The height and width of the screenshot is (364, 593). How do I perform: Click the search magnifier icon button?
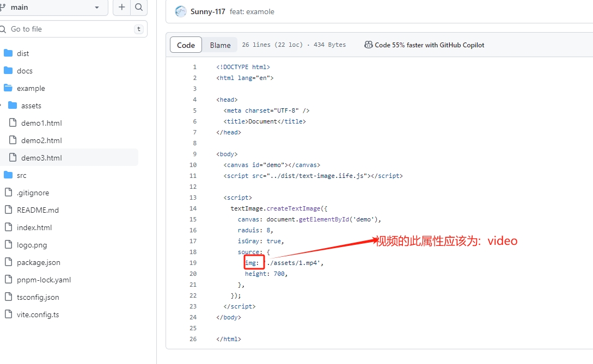coord(139,7)
